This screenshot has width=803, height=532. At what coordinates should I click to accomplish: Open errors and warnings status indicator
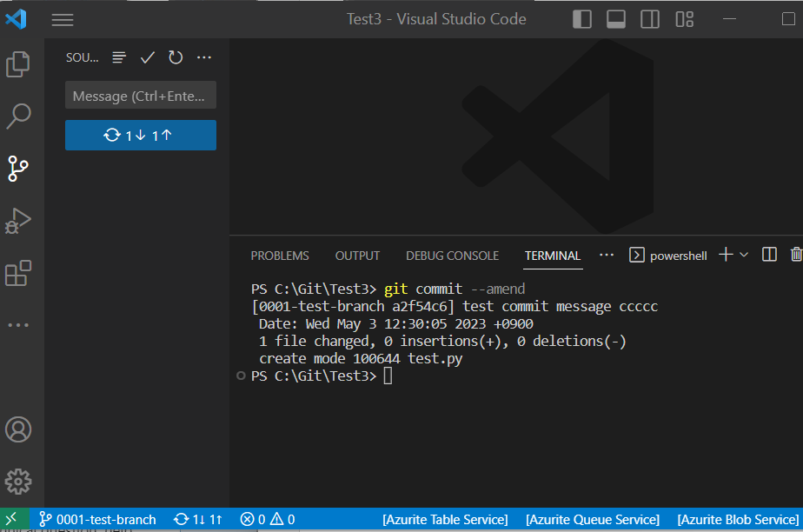[x=268, y=519]
